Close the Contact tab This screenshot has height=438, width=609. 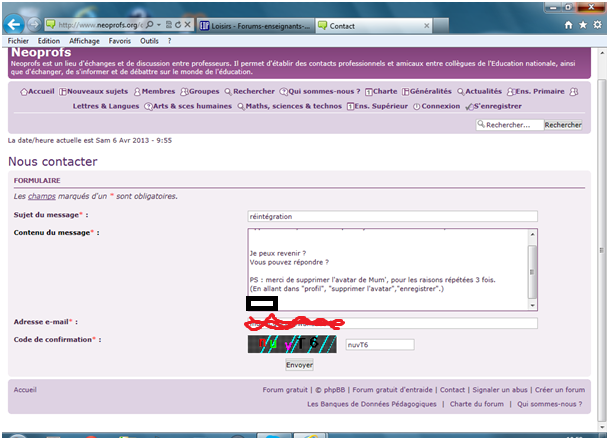click(426, 26)
